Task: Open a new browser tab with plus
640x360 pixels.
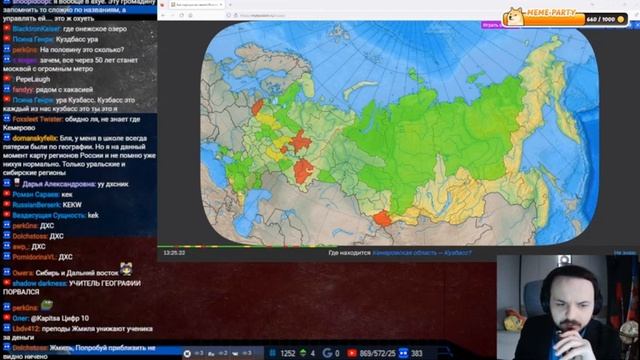Action: pos(231,4)
